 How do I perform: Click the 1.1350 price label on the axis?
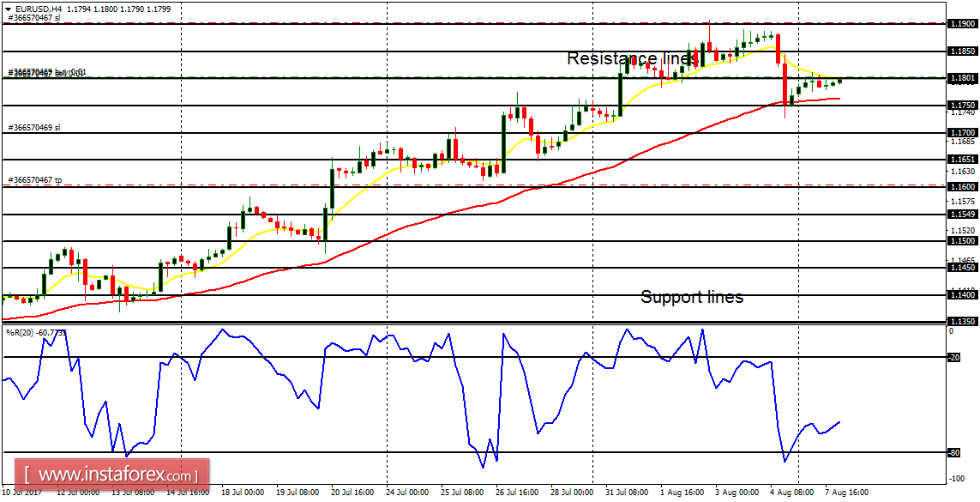pyautogui.click(x=962, y=322)
